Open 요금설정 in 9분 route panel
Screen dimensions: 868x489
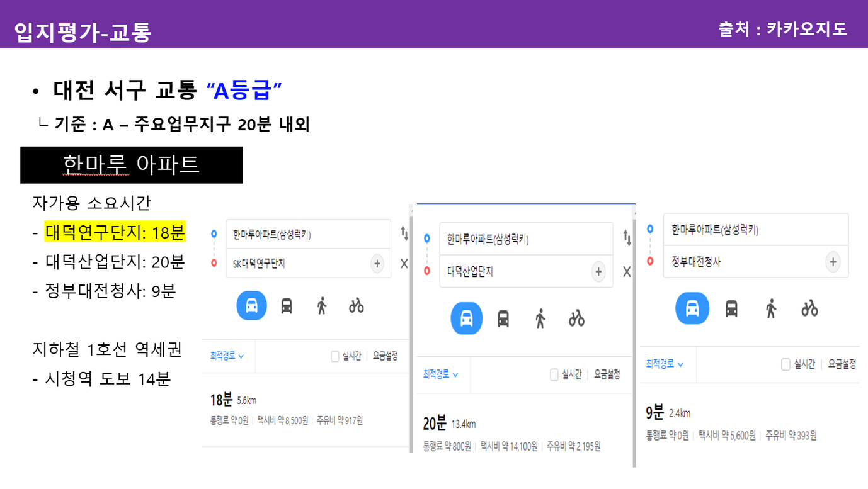click(x=842, y=364)
